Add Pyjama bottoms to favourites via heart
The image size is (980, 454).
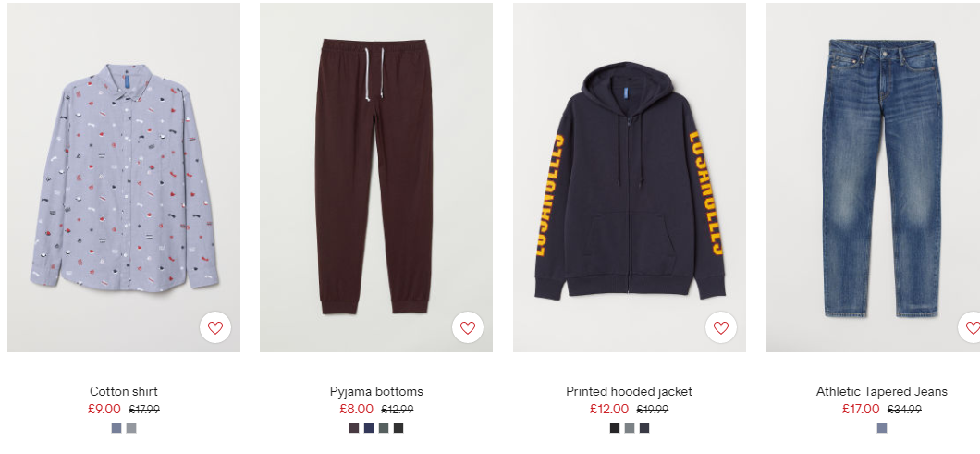[x=468, y=327]
